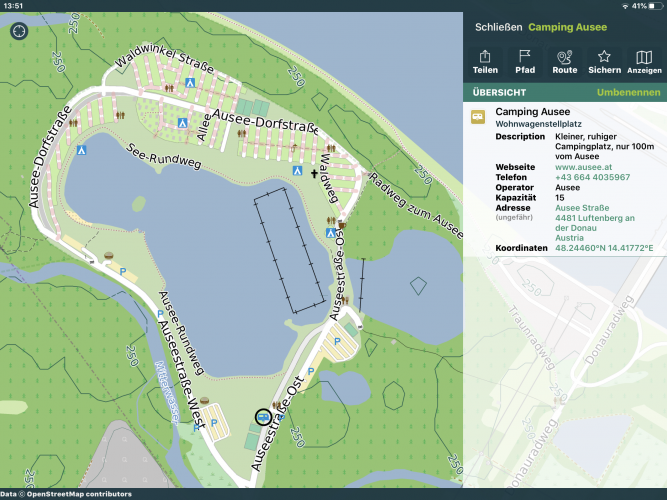Screen dimensions: 667x500
Task: Tap the yellow caravan icon in details panel
Action: 478,116
